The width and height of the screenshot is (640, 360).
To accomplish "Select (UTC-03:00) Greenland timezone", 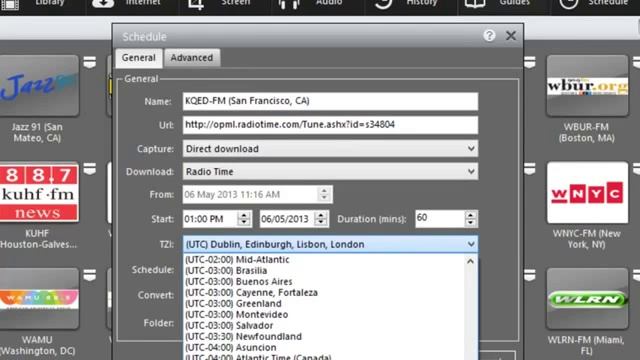I will [x=323, y=304].
